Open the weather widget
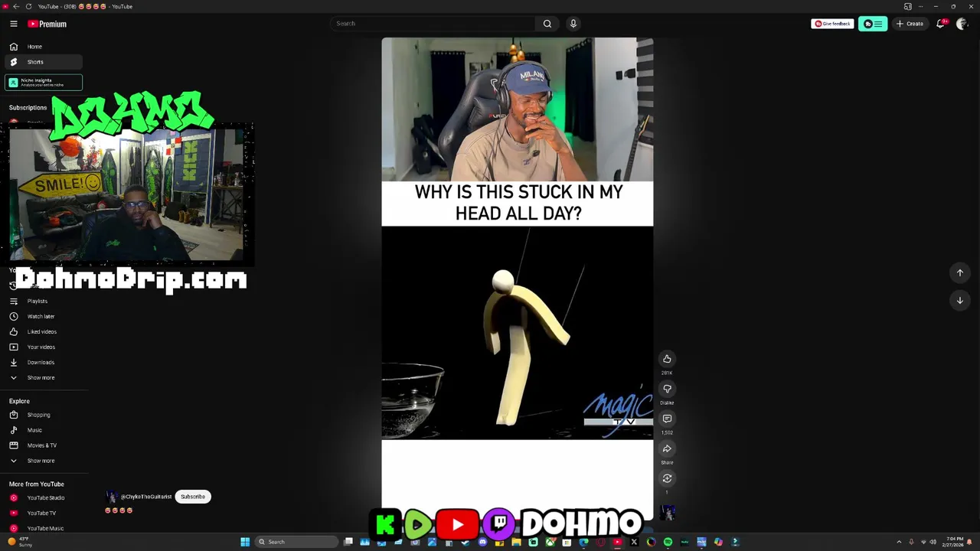Image resolution: width=980 pixels, height=551 pixels. click(x=21, y=542)
